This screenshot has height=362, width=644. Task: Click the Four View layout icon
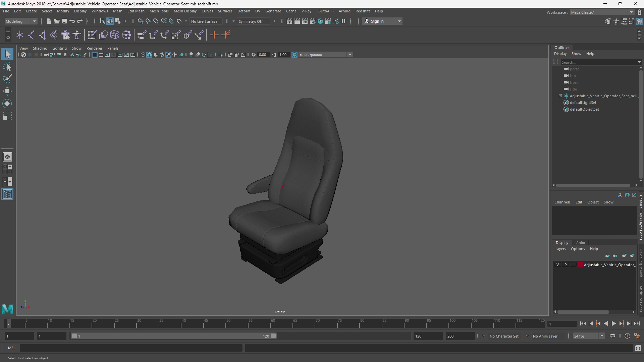7,169
